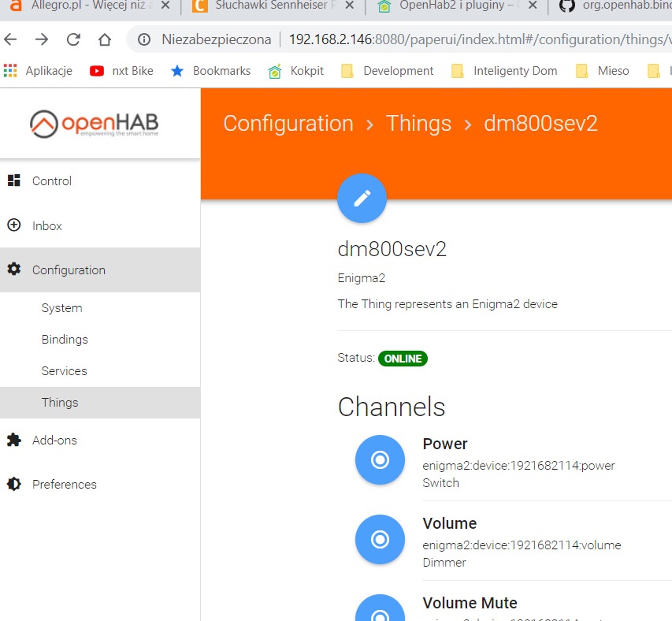Click the Add-ons puzzle piece icon
The height and width of the screenshot is (621, 672).
[13, 440]
